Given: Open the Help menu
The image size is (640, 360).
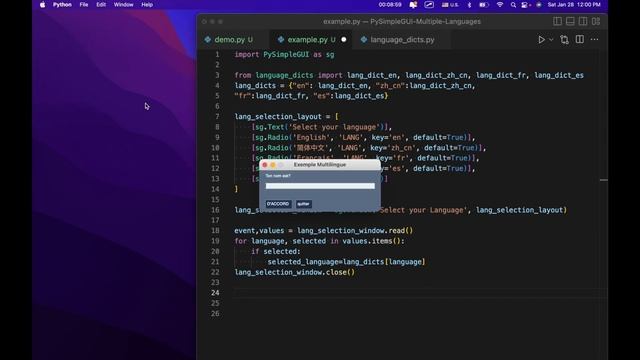Looking at the screenshot, I should pyautogui.click(x=147, y=5).
